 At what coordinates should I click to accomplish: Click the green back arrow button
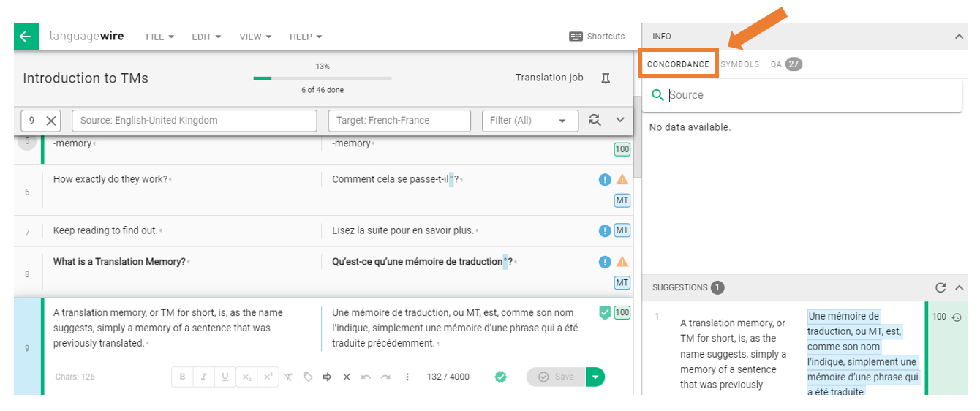[x=26, y=37]
